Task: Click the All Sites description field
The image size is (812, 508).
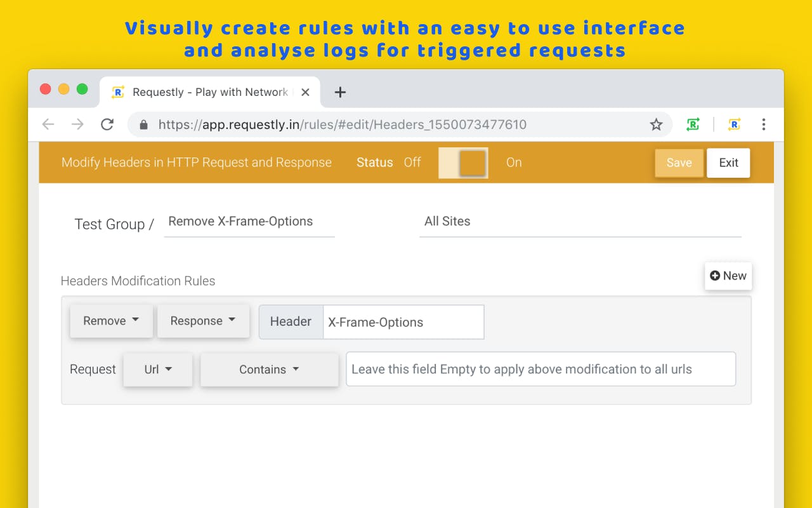Action: (580, 221)
